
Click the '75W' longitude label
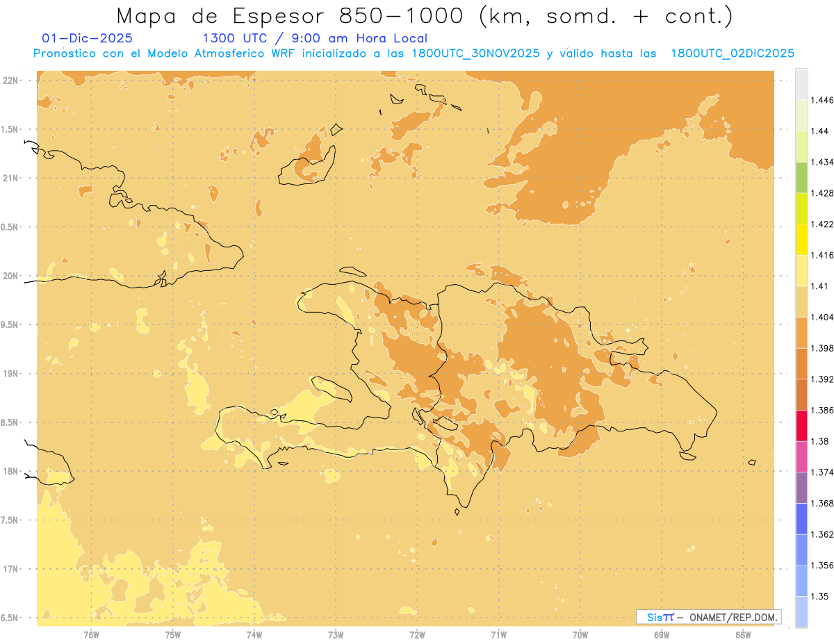click(172, 634)
